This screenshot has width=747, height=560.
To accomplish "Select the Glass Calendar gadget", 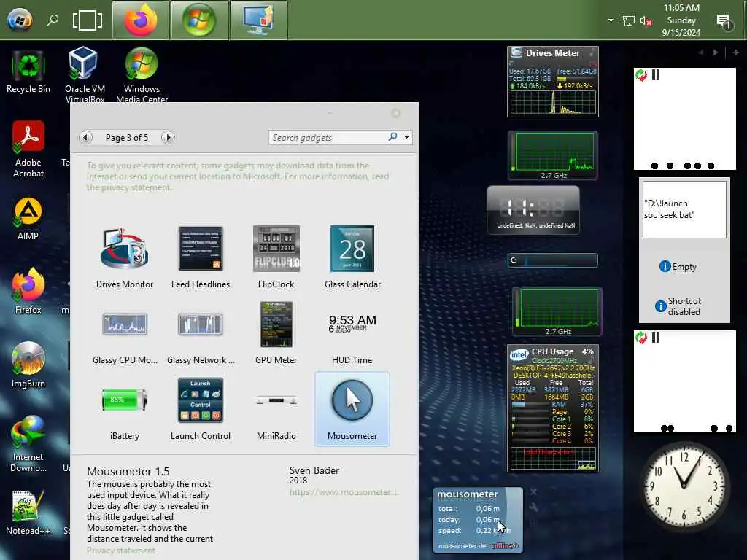I will tap(352, 257).
